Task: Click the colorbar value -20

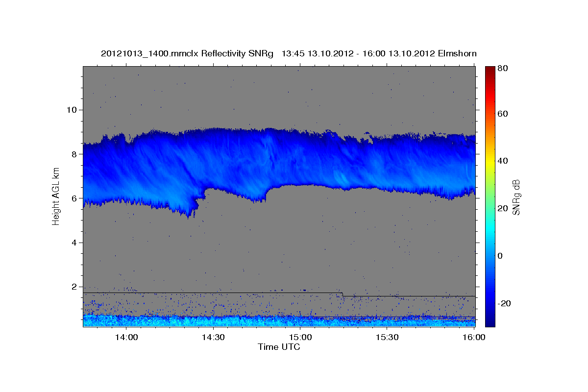Action: 504,303
